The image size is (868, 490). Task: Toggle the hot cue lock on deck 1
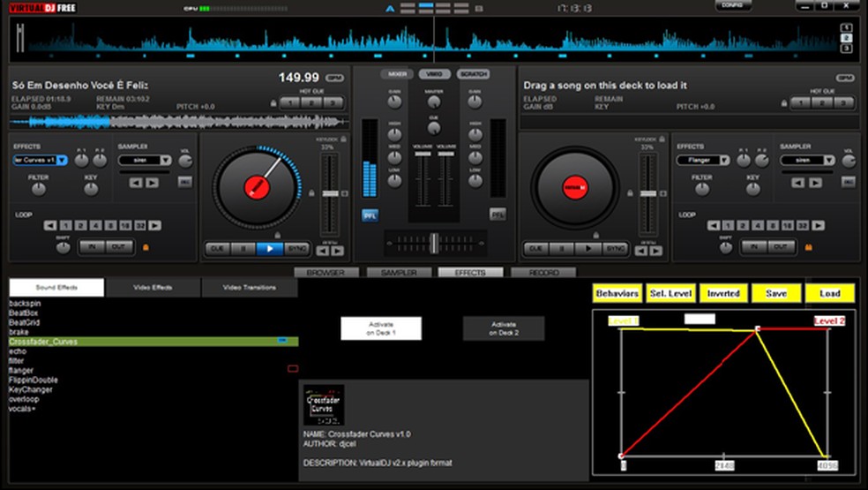[273, 103]
